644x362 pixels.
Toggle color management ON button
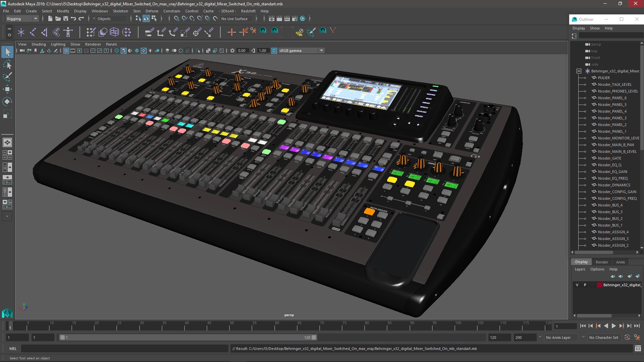tap(274, 51)
